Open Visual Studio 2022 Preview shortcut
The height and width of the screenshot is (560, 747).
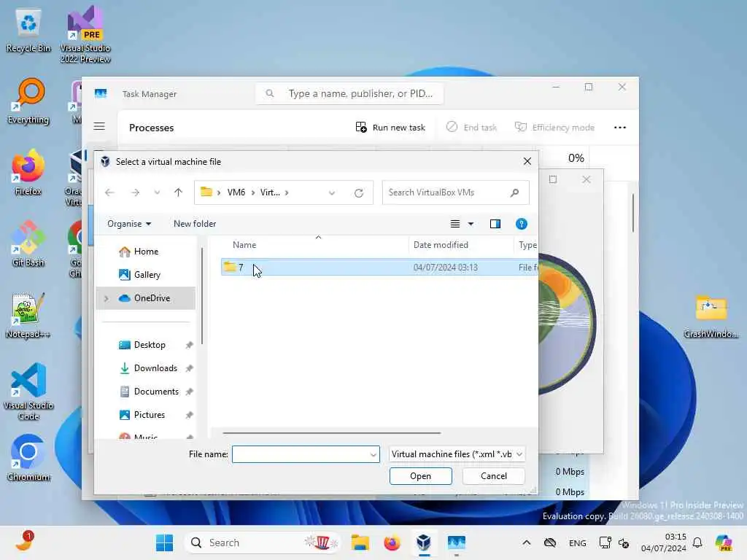pyautogui.click(x=85, y=34)
